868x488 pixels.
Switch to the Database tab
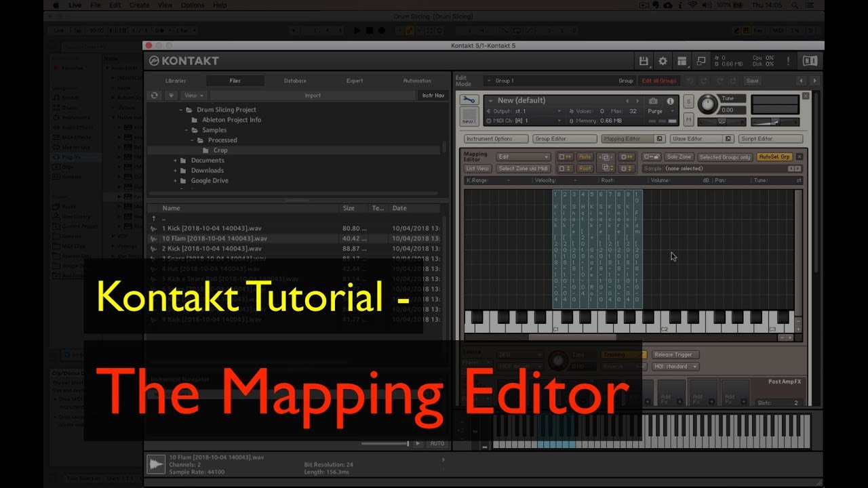point(295,81)
